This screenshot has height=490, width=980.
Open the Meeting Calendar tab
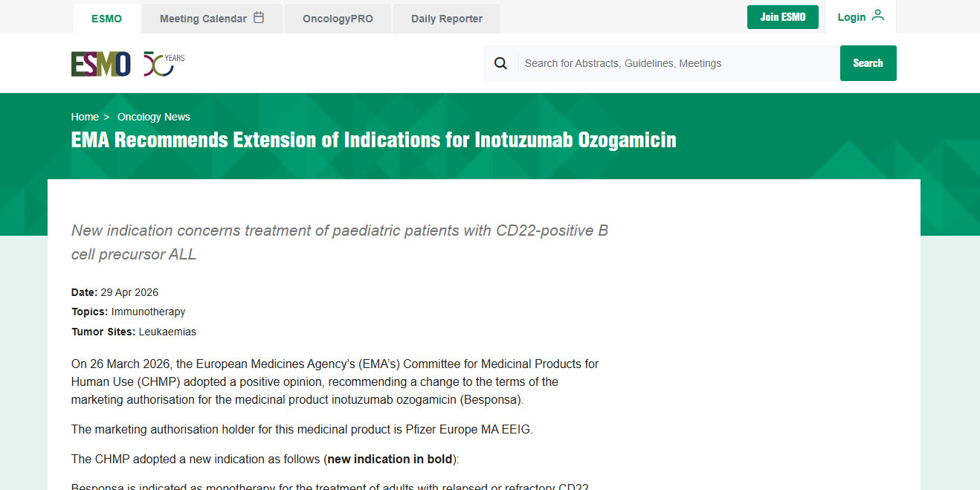pyautogui.click(x=203, y=19)
